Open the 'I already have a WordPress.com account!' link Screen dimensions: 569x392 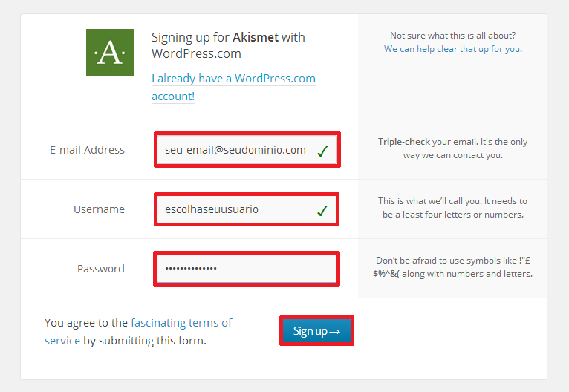pyautogui.click(x=233, y=88)
